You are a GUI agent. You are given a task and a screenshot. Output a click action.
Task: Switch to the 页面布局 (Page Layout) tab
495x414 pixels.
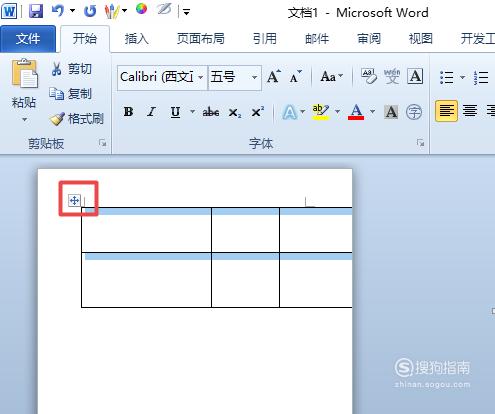[201, 39]
